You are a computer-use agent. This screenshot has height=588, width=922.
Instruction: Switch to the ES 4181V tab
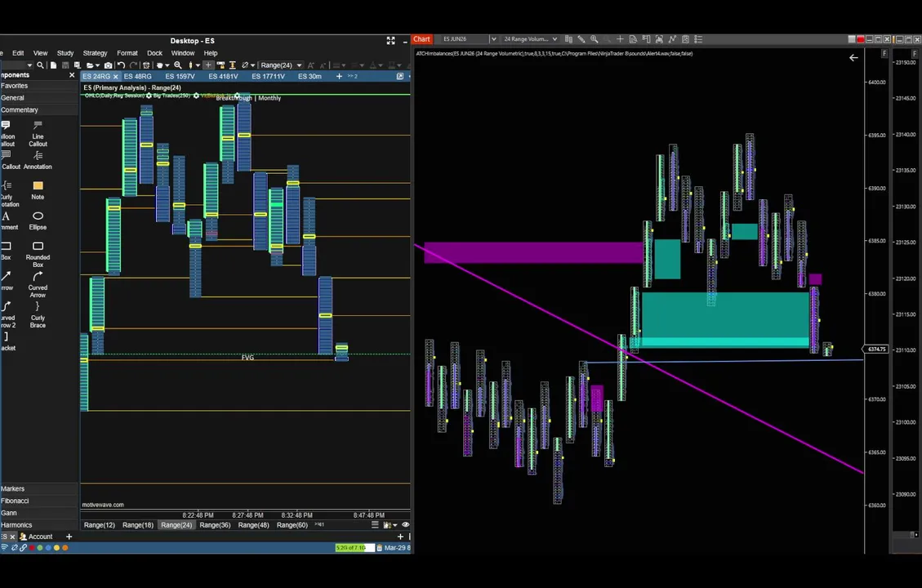[x=224, y=77]
